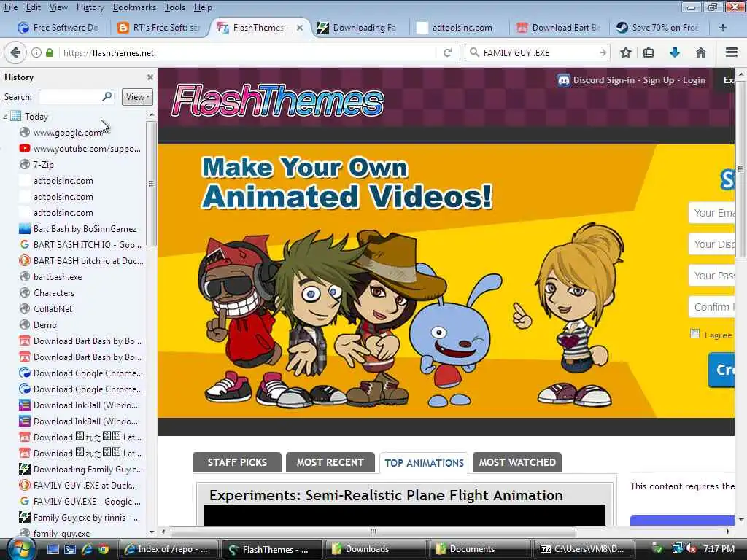Image resolution: width=747 pixels, height=560 pixels.
Task: Click the volume icon in system tray
Action: [692, 549]
